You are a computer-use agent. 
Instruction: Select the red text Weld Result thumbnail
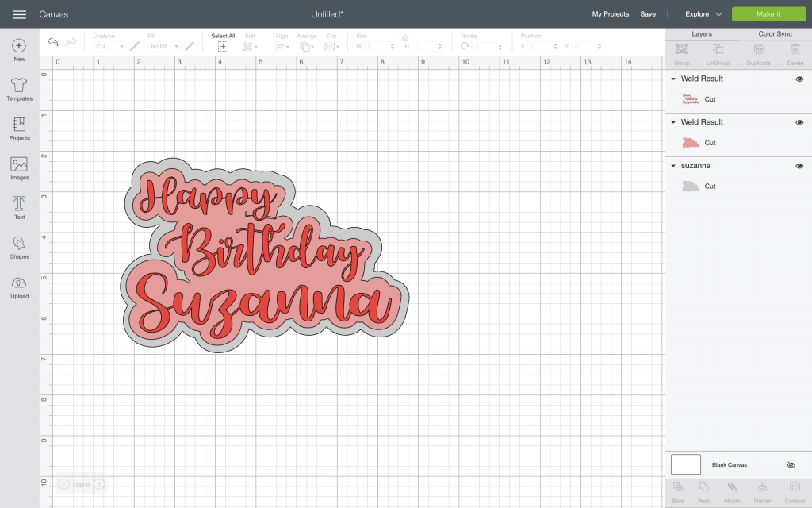click(x=691, y=99)
